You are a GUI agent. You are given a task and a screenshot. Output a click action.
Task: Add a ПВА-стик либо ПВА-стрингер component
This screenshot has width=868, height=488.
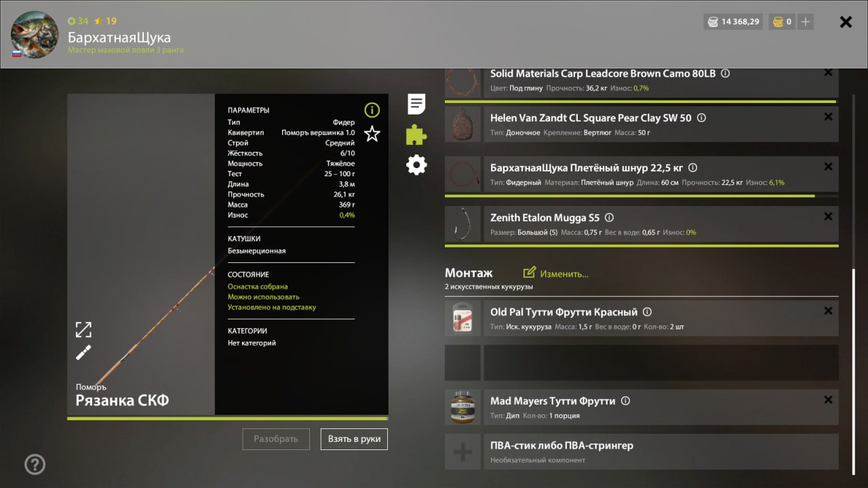642,451
